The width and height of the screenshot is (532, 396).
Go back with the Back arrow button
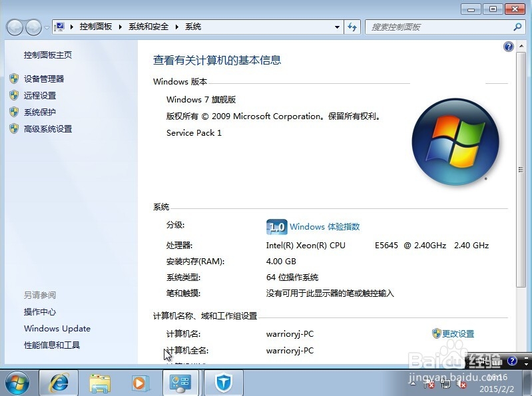point(15,27)
